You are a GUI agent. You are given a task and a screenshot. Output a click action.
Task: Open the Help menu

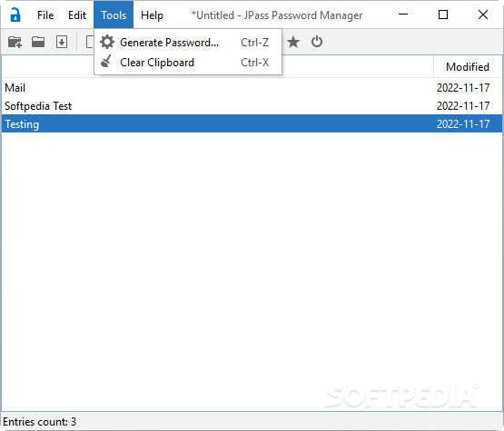152,15
